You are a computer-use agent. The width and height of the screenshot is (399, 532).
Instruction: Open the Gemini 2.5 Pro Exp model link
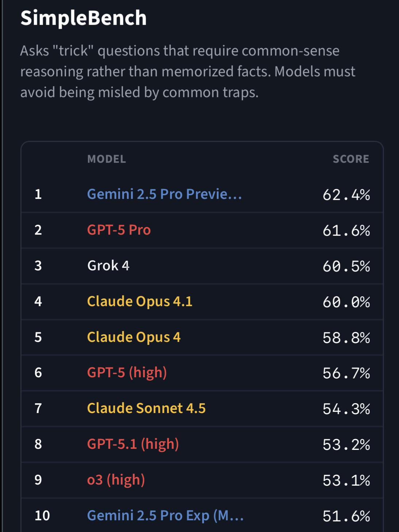point(165,516)
